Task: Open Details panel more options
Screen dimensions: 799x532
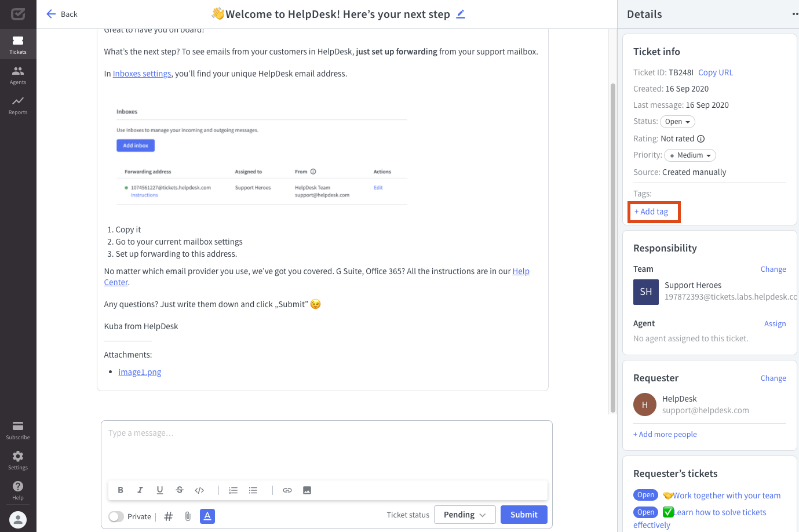Action: 795,14
